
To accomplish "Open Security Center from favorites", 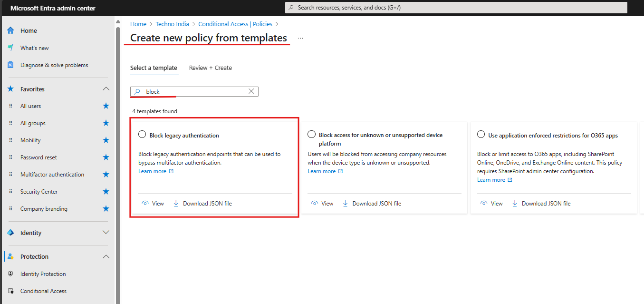I will [x=39, y=192].
